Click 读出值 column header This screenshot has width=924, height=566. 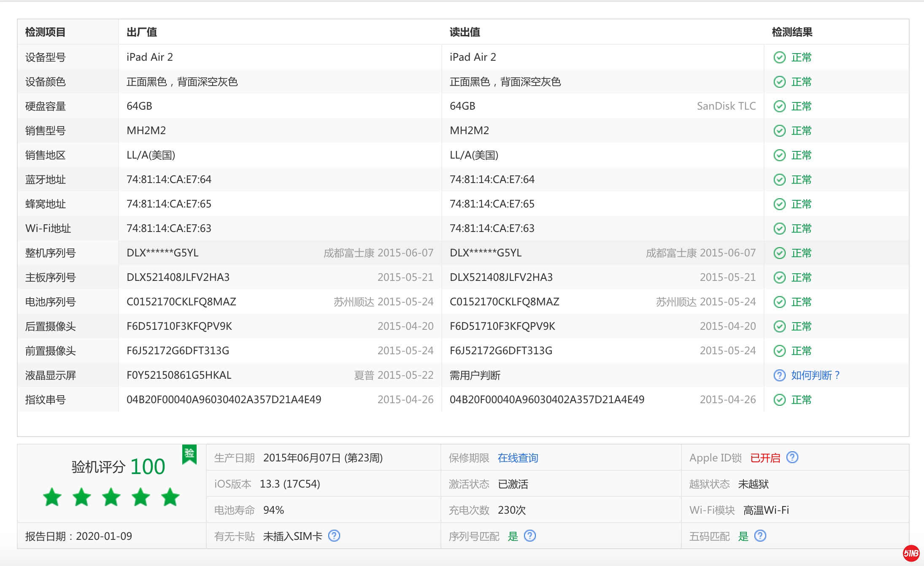pyautogui.click(x=465, y=32)
